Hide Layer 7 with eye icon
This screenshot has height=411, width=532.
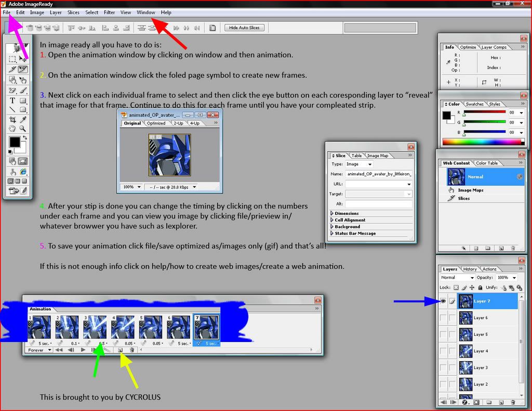tap(443, 301)
